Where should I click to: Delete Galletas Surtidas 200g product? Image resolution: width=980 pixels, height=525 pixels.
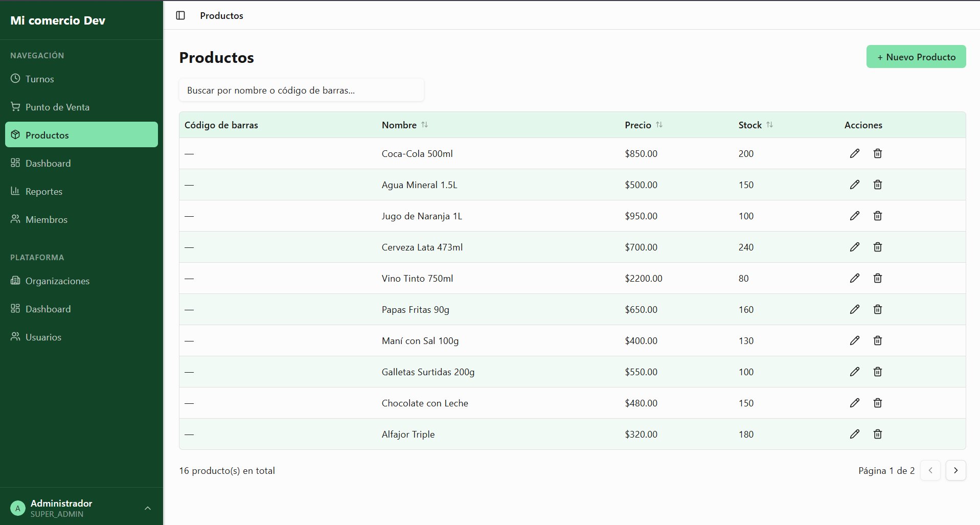878,372
